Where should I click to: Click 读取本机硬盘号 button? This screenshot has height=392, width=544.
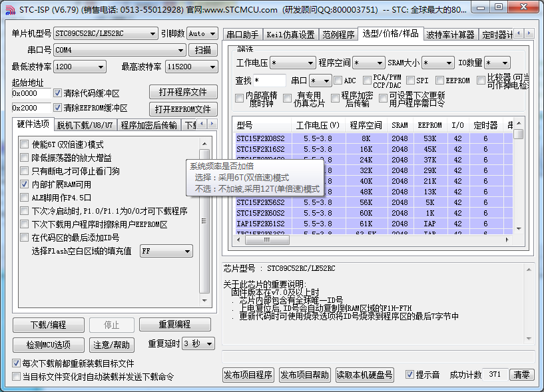coord(365,375)
